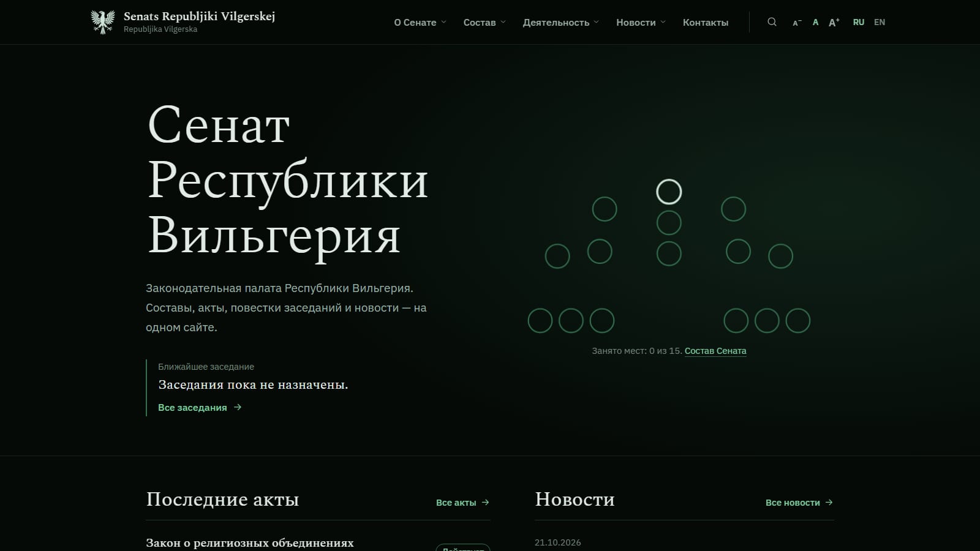Click arrow icon beside Все новости
This screenshot has height=551, width=980.
coord(829,502)
